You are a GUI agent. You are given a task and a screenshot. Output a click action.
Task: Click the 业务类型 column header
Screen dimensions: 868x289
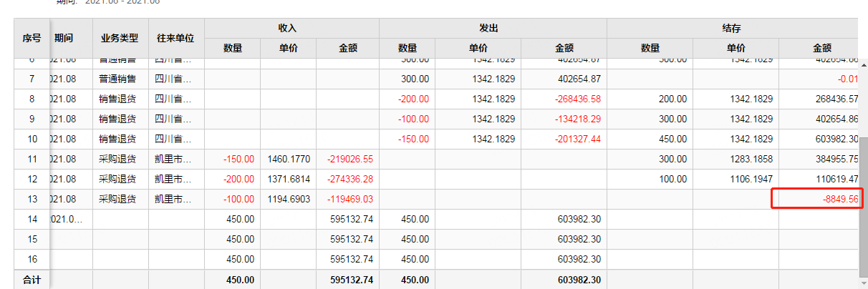(x=120, y=38)
